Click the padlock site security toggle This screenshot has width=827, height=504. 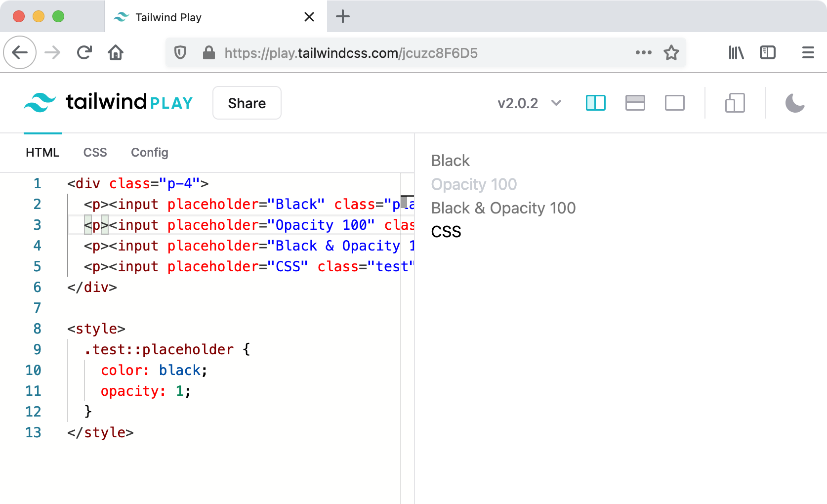tap(208, 53)
